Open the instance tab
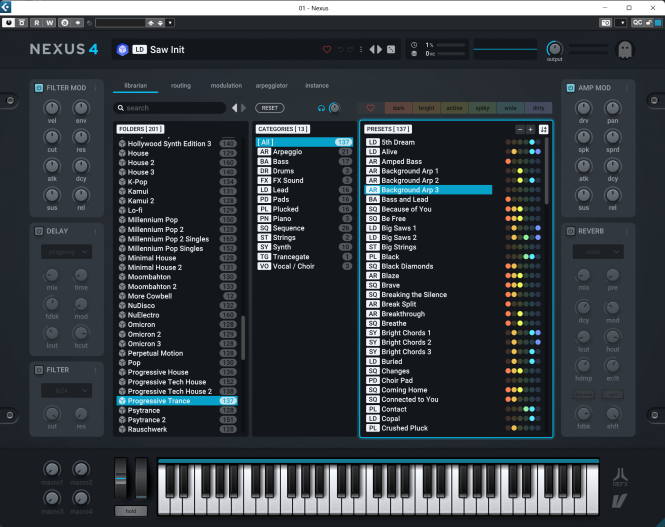Viewport: 665px width, 527px height. [x=317, y=86]
